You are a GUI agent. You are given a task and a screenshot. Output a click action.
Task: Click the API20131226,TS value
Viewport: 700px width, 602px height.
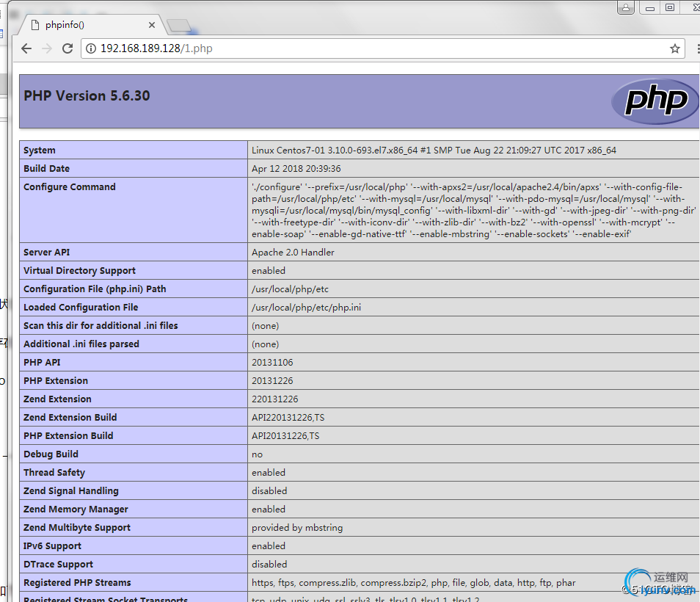pos(285,436)
